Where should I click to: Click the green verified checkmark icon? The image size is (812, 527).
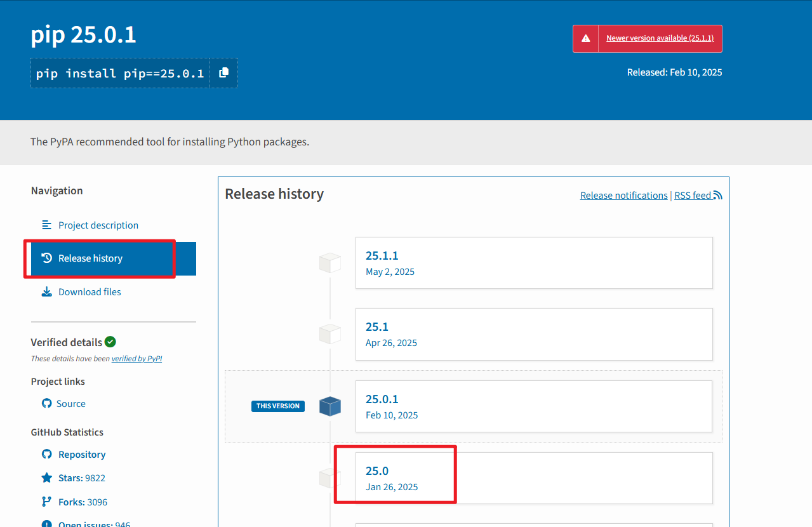click(x=110, y=342)
